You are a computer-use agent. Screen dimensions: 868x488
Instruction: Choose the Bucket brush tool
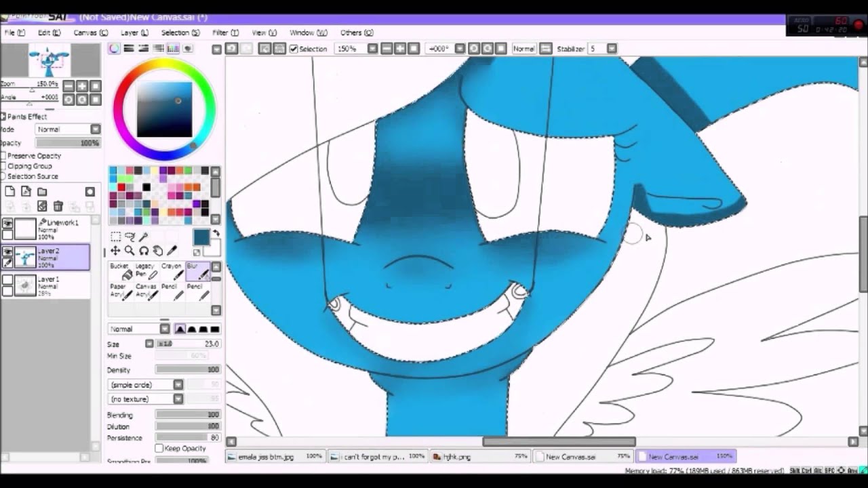point(121,271)
